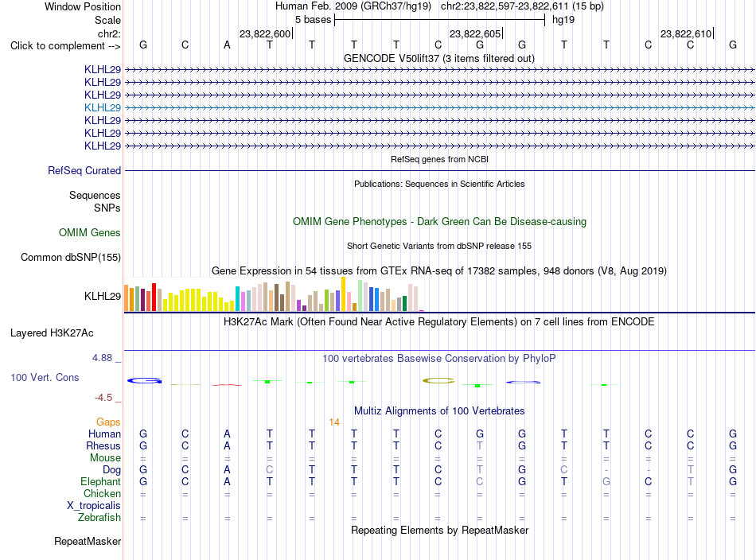Click the red bar in GTEx expression chart
This screenshot has width=756, height=560.
click(x=154, y=297)
